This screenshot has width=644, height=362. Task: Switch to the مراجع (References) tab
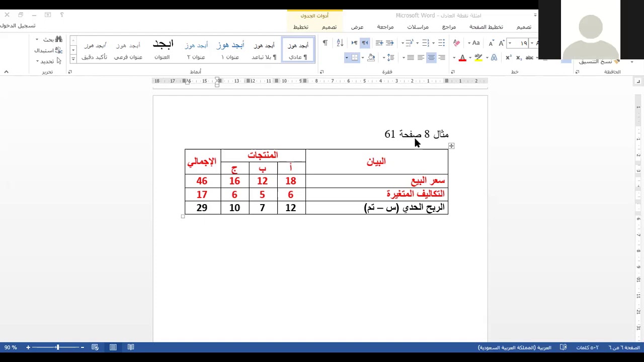449,27
